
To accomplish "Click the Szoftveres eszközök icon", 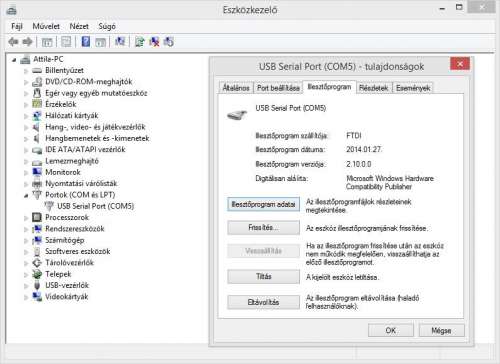I will point(37,252).
